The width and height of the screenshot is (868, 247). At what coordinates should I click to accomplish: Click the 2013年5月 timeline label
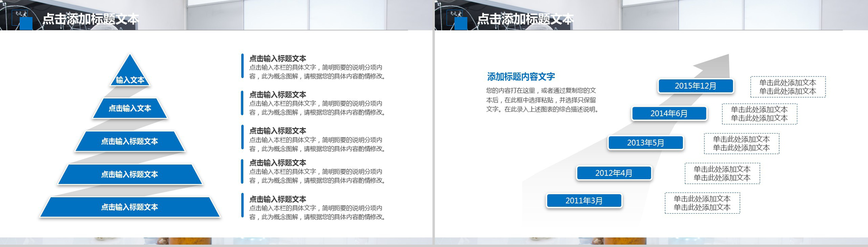click(645, 143)
